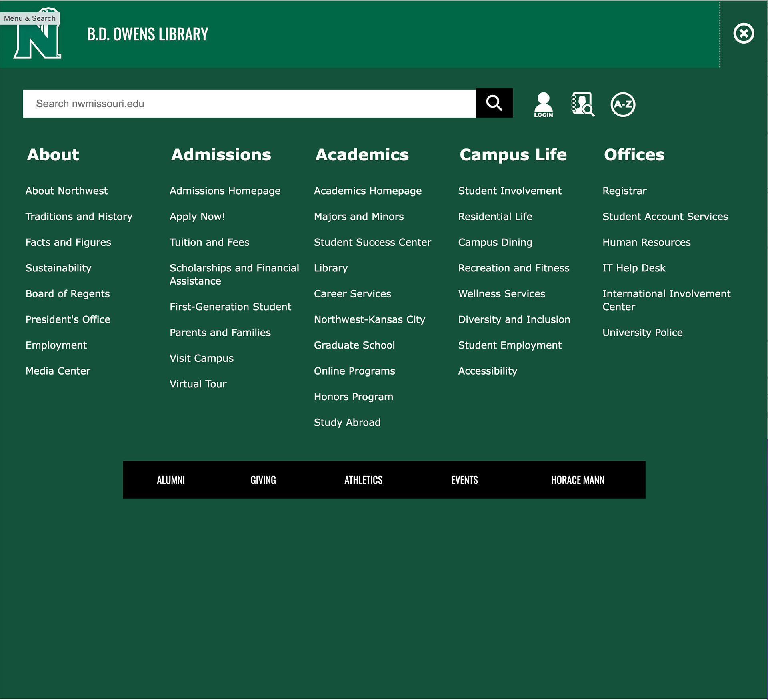Visit the Sustainability link
This screenshot has height=700, width=768.
click(x=58, y=268)
